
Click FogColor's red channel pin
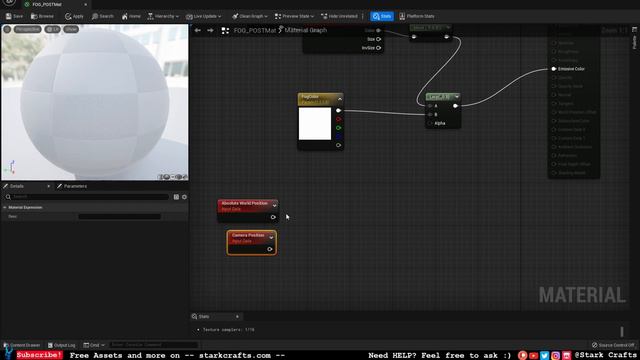(338, 119)
